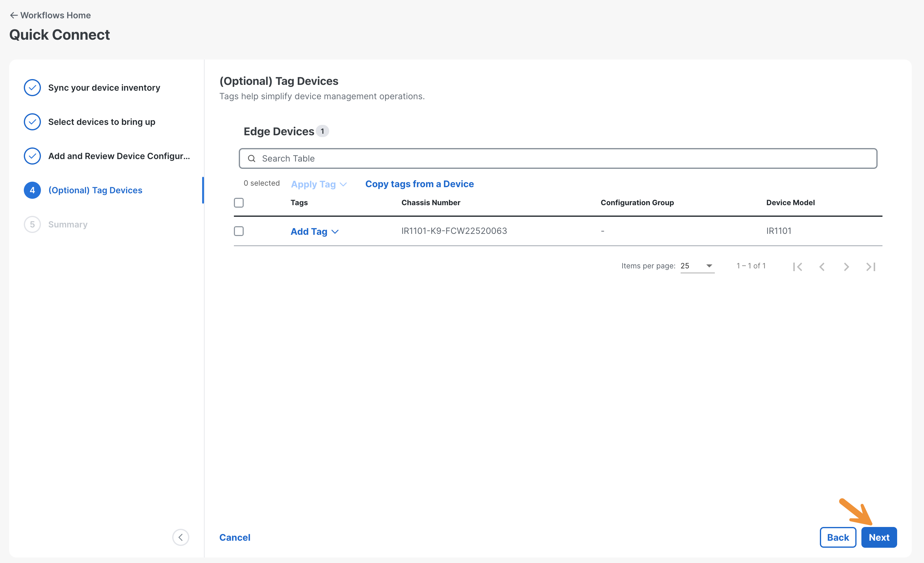This screenshot has height=563, width=924.
Task: Open the Items per page dropdown
Action: tap(697, 266)
